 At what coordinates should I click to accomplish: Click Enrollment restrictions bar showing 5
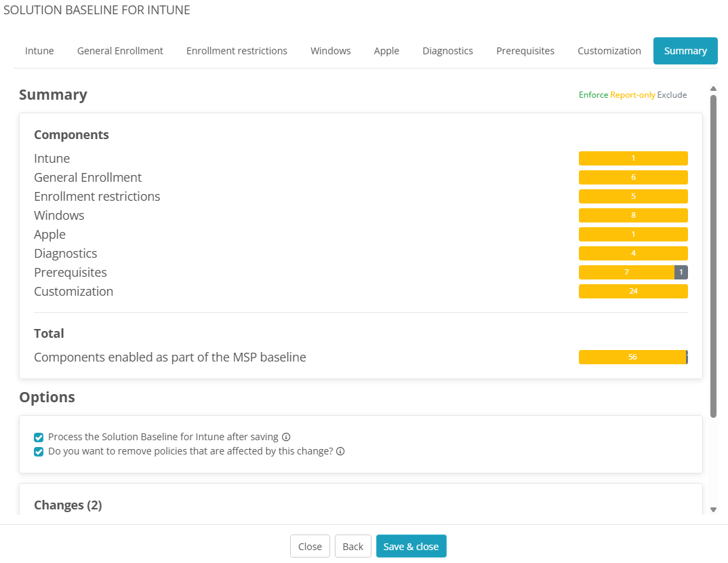(633, 197)
